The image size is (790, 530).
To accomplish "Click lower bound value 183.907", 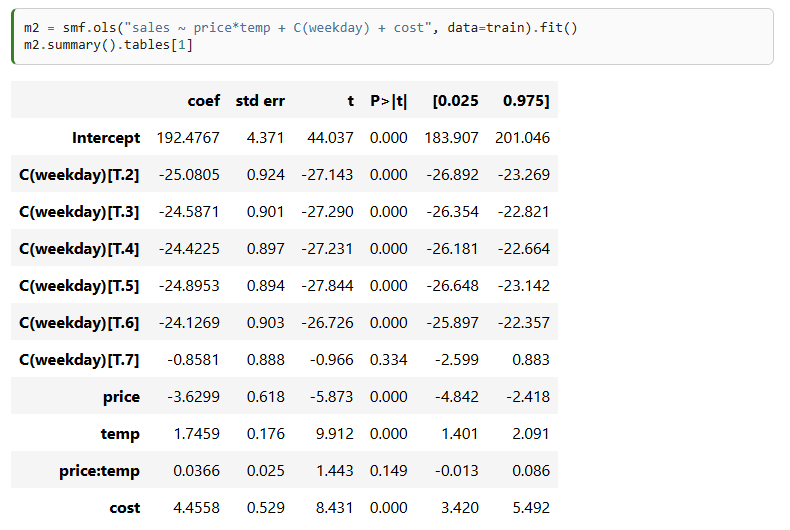I will click(451, 138).
